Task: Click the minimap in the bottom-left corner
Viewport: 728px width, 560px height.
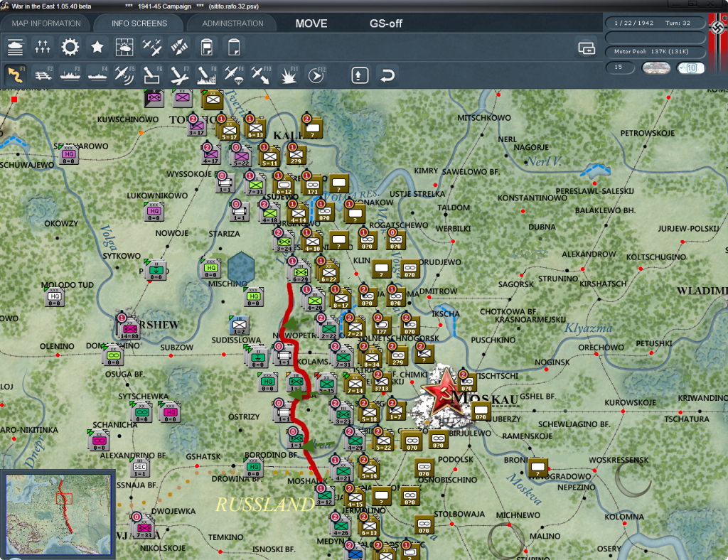Action: (58, 514)
